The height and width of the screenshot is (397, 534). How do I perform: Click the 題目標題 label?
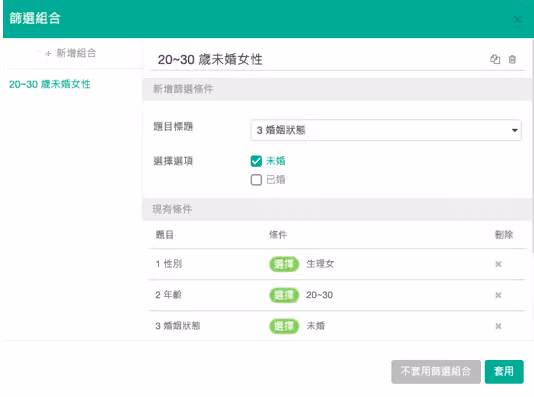[173, 127]
